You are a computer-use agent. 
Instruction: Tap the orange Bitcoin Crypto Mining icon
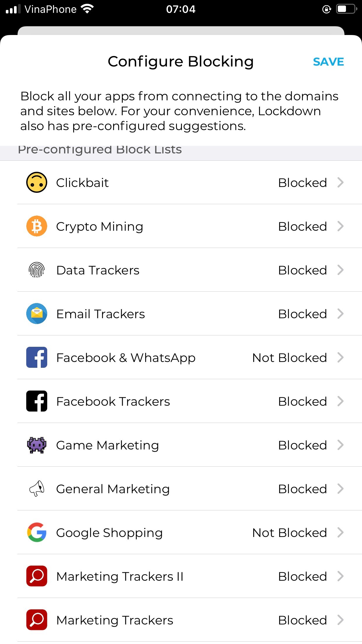tap(37, 226)
